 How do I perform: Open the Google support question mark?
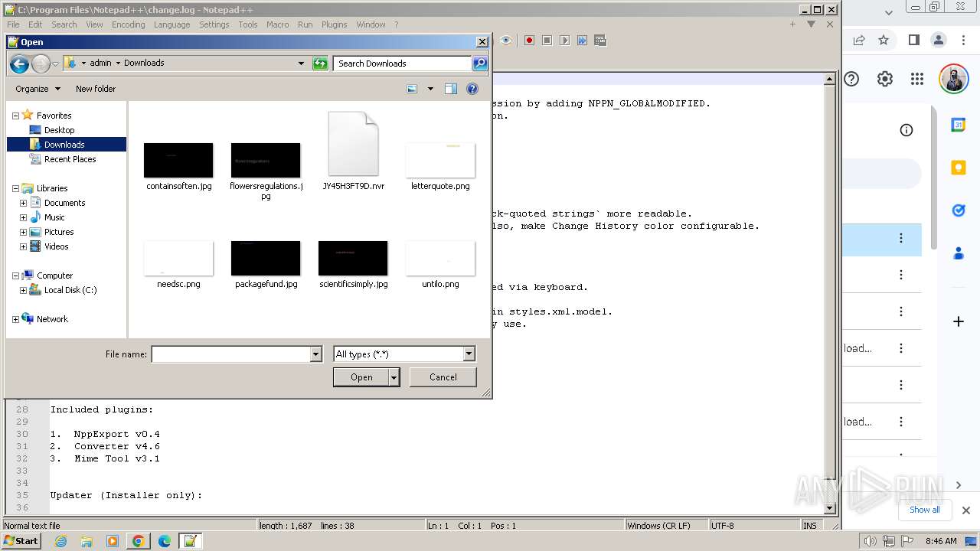click(851, 79)
